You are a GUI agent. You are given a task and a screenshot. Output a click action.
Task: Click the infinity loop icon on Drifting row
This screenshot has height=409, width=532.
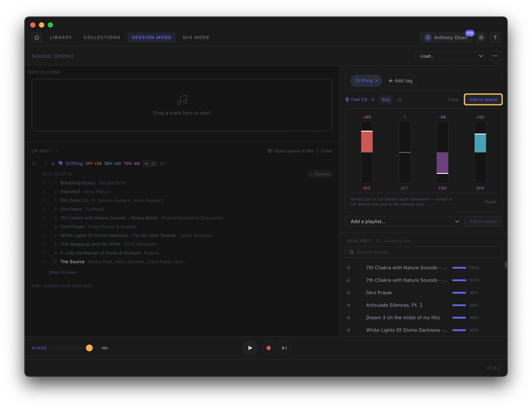(x=146, y=164)
